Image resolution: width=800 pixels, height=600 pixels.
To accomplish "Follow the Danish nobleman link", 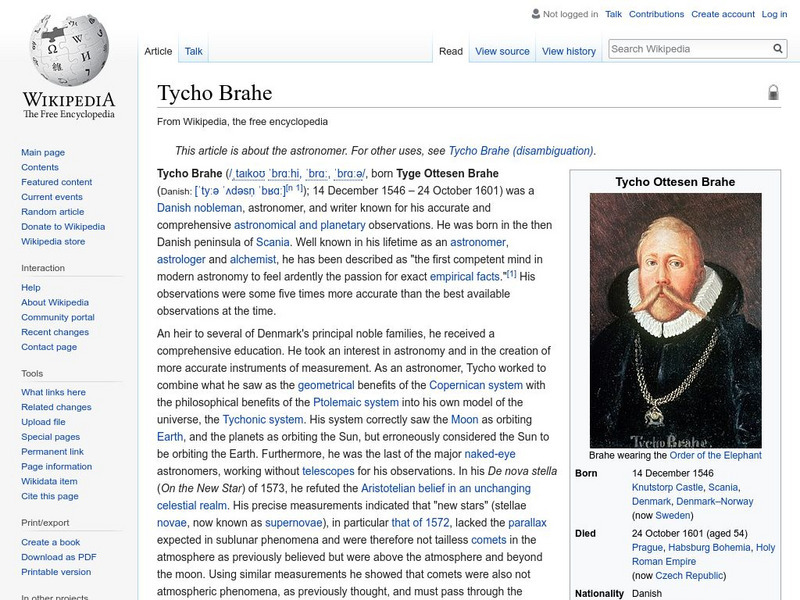I will click(199, 208).
